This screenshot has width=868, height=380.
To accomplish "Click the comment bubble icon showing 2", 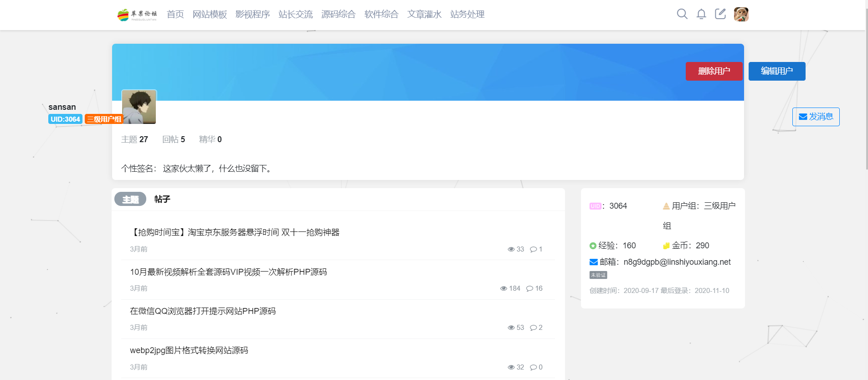I will click(x=534, y=328).
